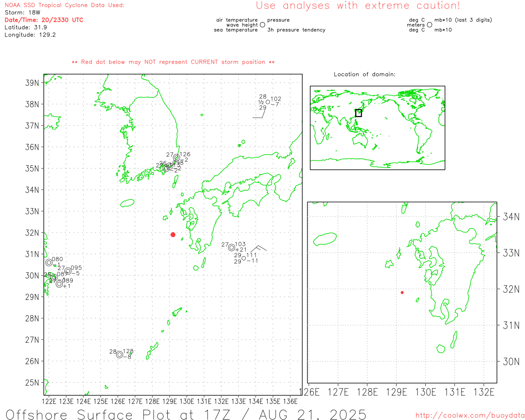
Task: Click the '-8' tendency near 128 station
Action: (x=127, y=357)
